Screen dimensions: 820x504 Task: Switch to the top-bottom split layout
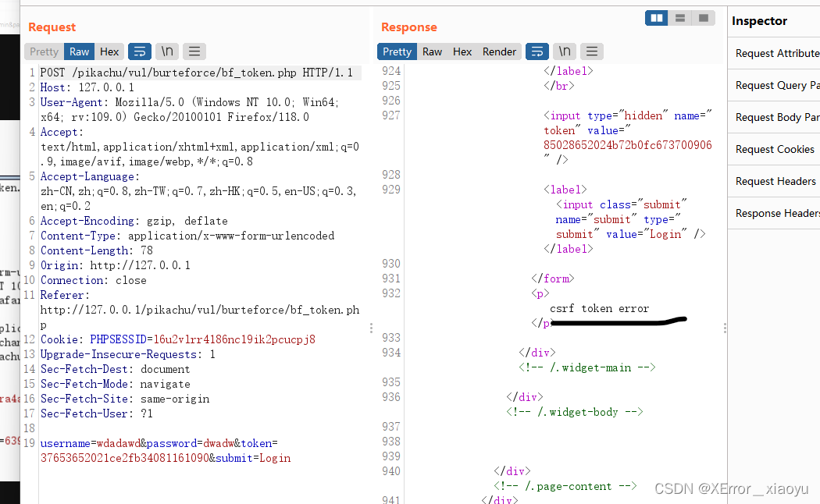point(680,18)
